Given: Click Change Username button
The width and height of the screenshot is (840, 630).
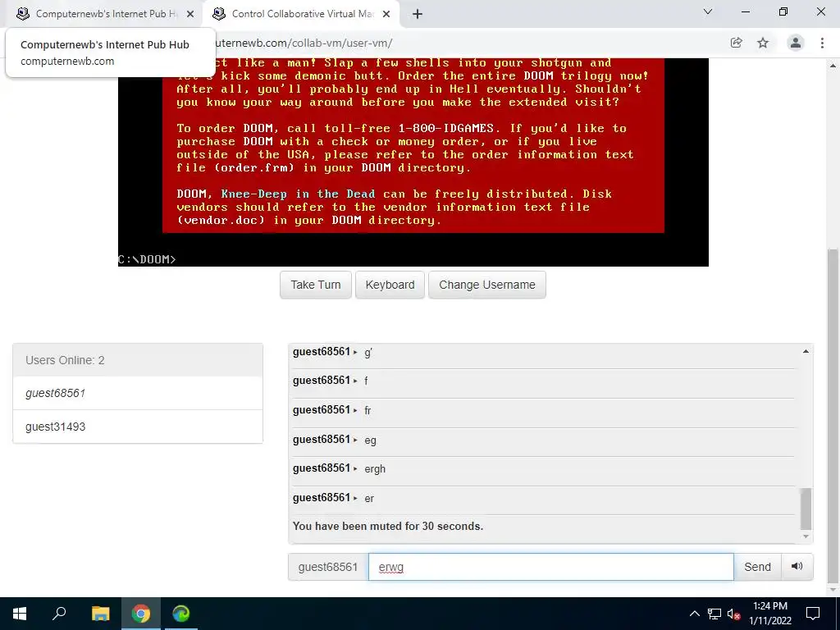Looking at the screenshot, I should pyautogui.click(x=487, y=285).
